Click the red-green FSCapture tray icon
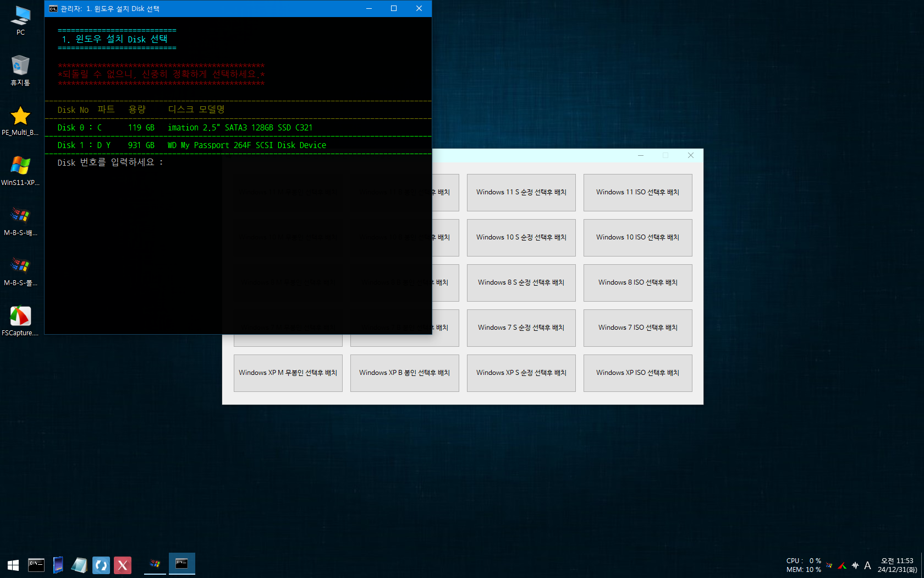 [842, 565]
